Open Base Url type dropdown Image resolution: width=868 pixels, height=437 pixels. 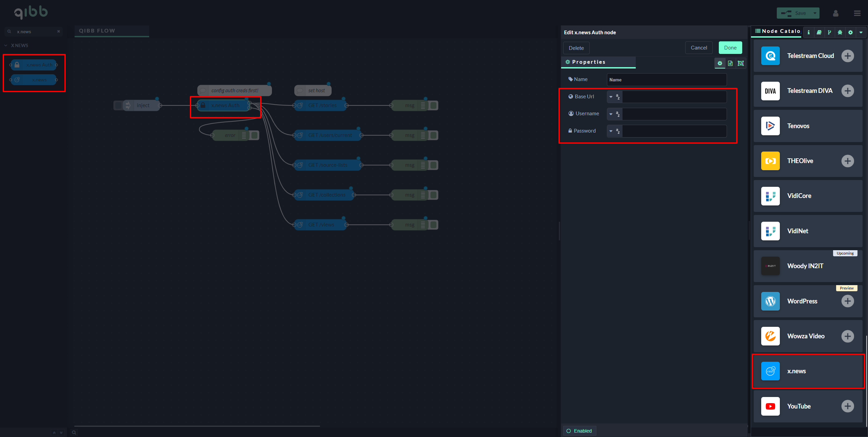614,97
